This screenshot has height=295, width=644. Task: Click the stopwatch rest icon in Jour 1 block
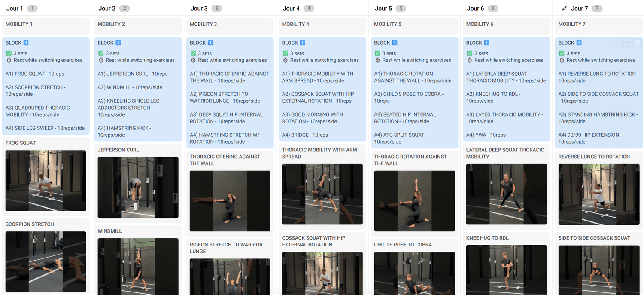(x=9, y=60)
